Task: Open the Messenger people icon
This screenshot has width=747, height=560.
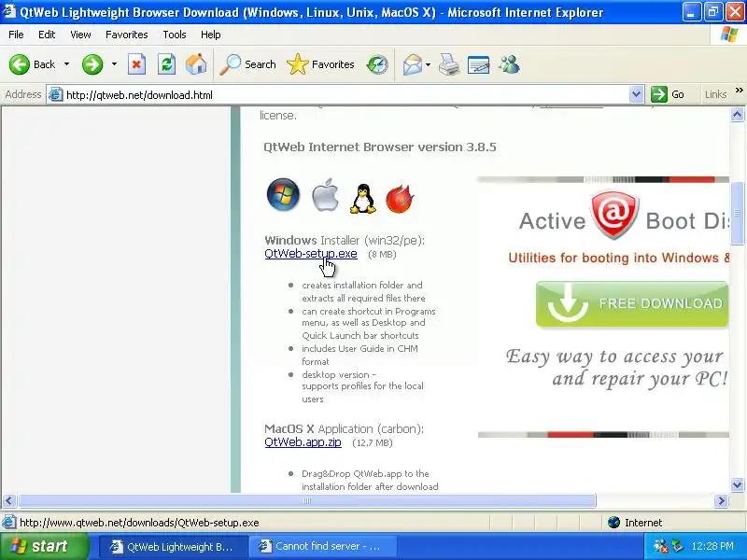Action: (509, 64)
